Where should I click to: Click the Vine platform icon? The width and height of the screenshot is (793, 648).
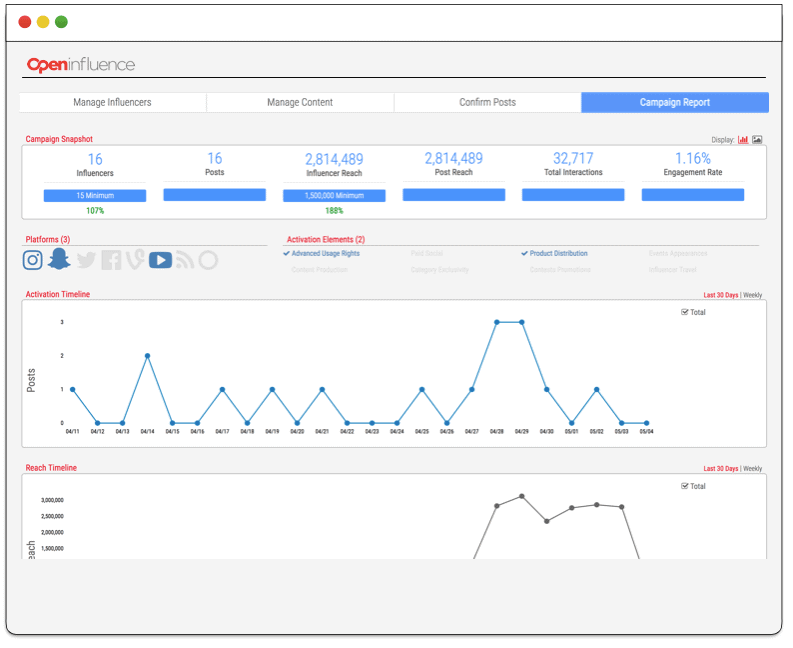click(x=135, y=260)
